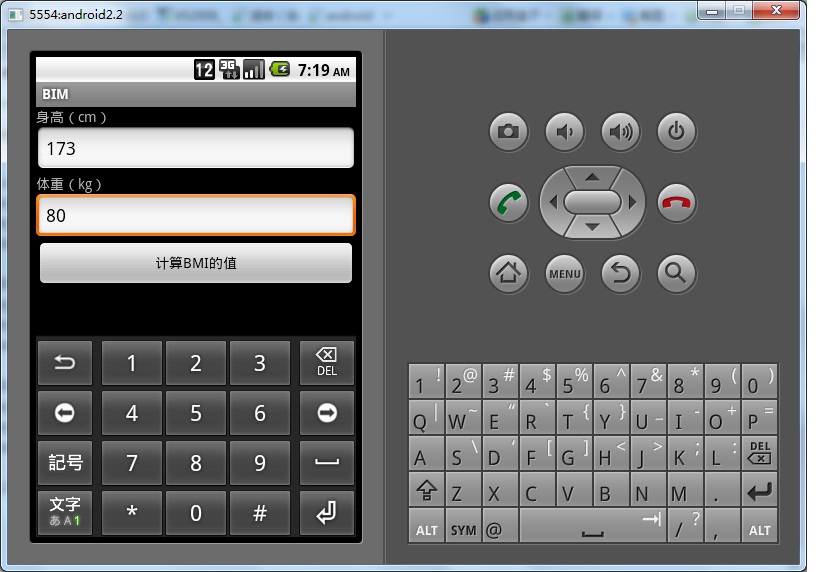Click the right ALT key on hardware keyboard
This screenshot has height=572, width=819.
(x=759, y=526)
